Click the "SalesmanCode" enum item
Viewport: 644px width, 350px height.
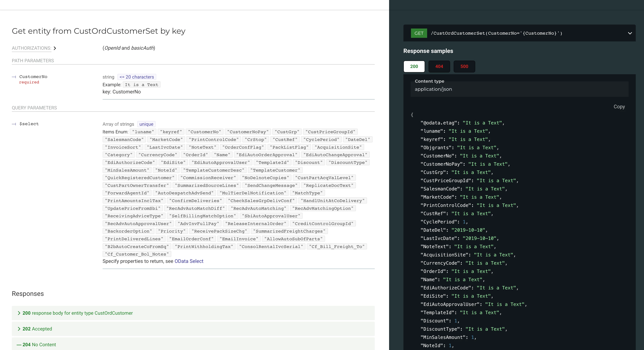pos(124,139)
